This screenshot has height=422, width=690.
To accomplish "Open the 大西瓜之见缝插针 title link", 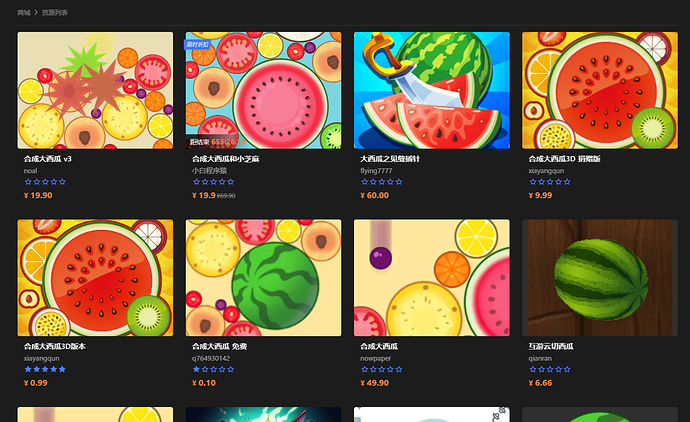I will point(390,159).
